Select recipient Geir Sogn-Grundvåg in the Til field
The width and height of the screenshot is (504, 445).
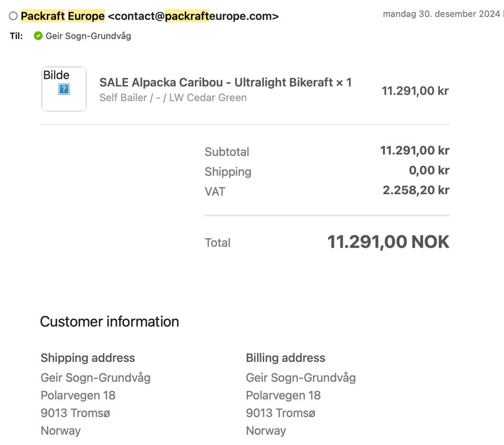pyautogui.click(x=88, y=36)
